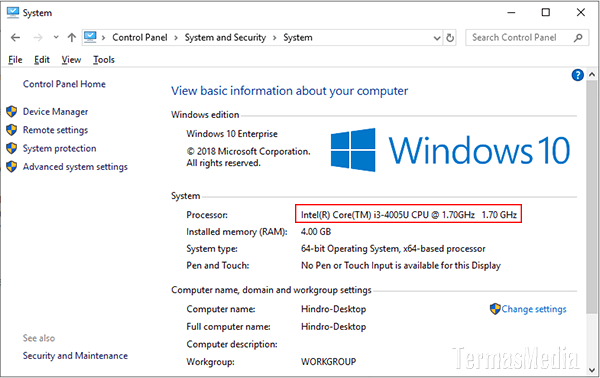Minimize the System window
Viewport: 600px width, 378px height.
(511, 13)
